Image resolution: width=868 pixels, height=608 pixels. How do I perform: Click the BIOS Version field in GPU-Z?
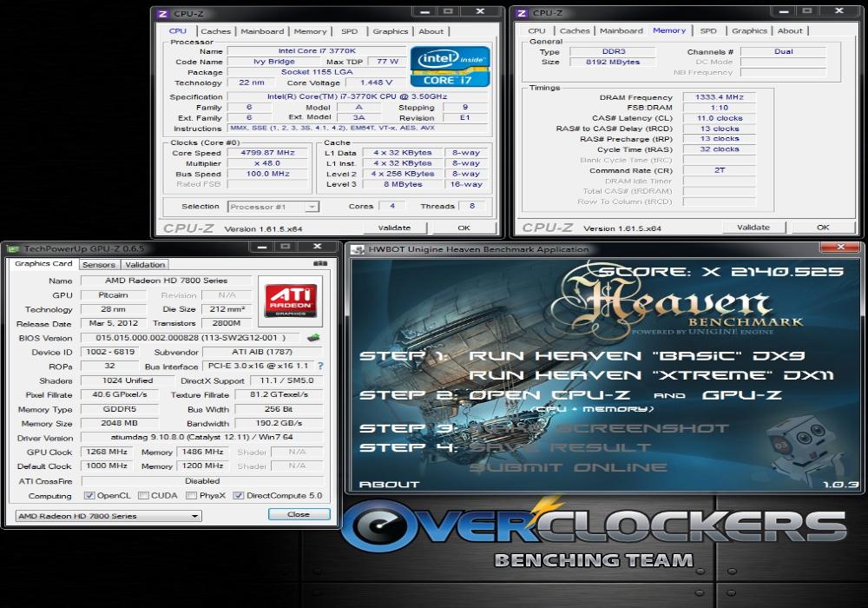click(191, 338)
